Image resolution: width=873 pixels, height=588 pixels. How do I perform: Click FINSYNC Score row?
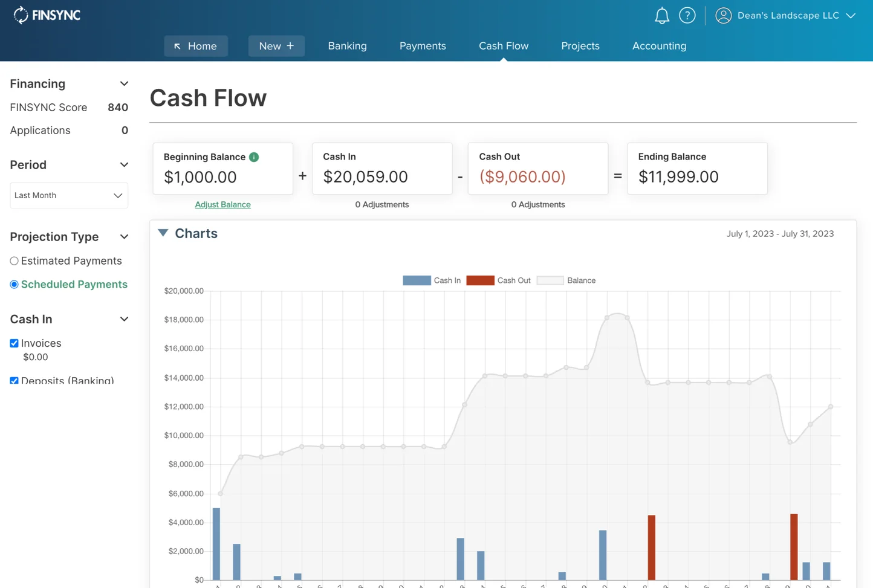tap(69, 108)
